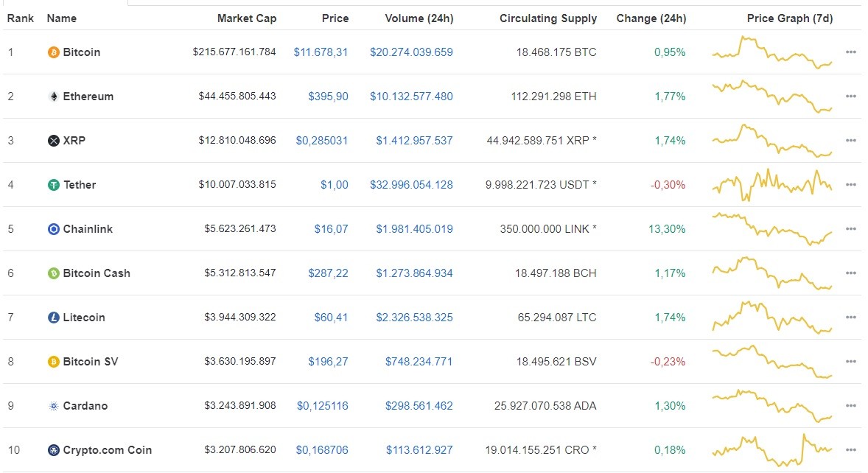Viewport: 868px width, 473px height.
Task: Open the three-dot menu on Cardano row
Action: pyautogui.click(x=851, y=406)
